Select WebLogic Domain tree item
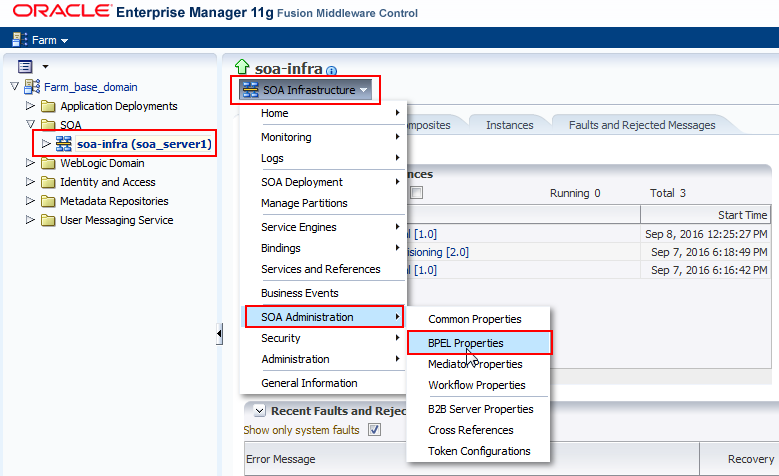 click(102, 163)
